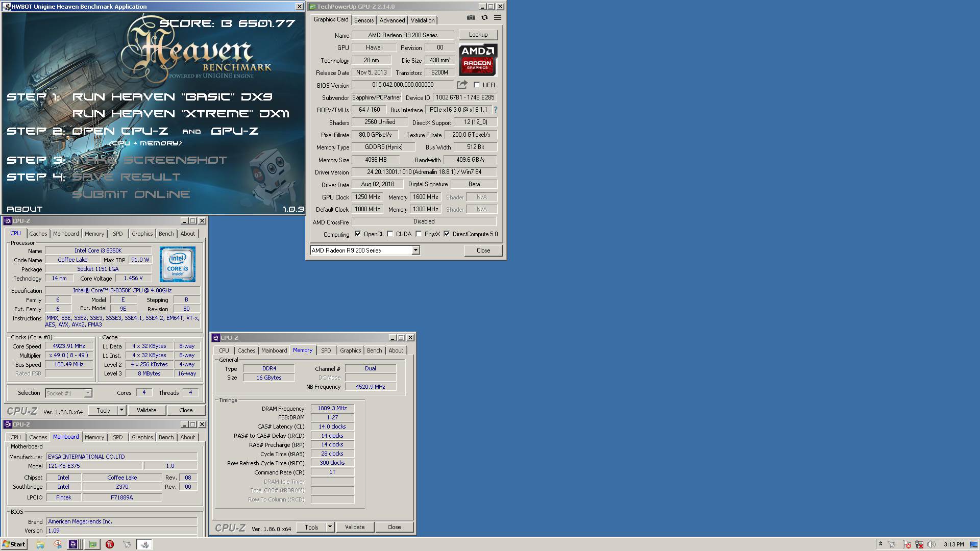Click the GPU Clock value 1250 MHz
The image size is (980, 551).
point(367,197)
